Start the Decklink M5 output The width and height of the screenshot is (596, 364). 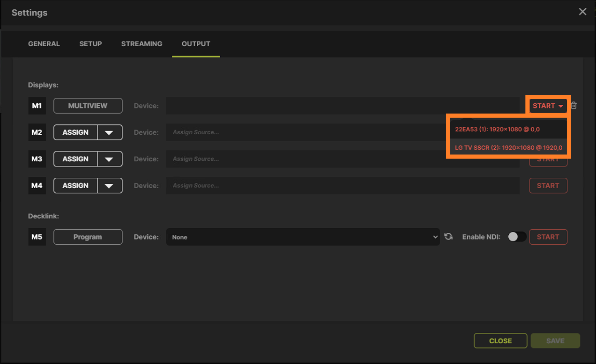[x=548, y=236]
